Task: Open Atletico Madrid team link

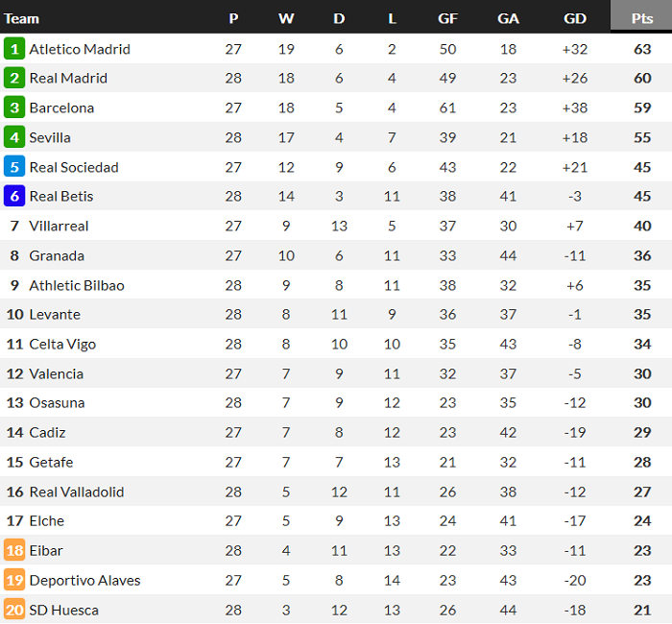Action: click(x=80, y=49)
